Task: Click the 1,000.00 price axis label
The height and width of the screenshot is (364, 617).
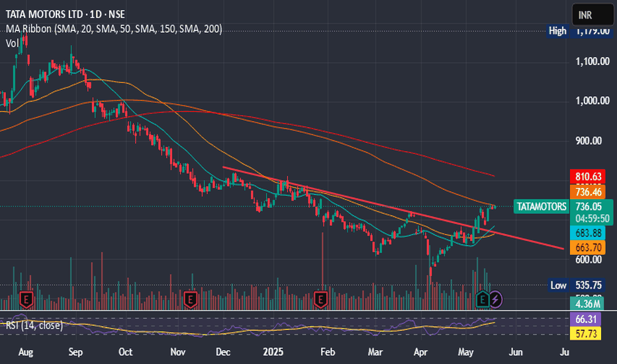Action: (593, 101)
